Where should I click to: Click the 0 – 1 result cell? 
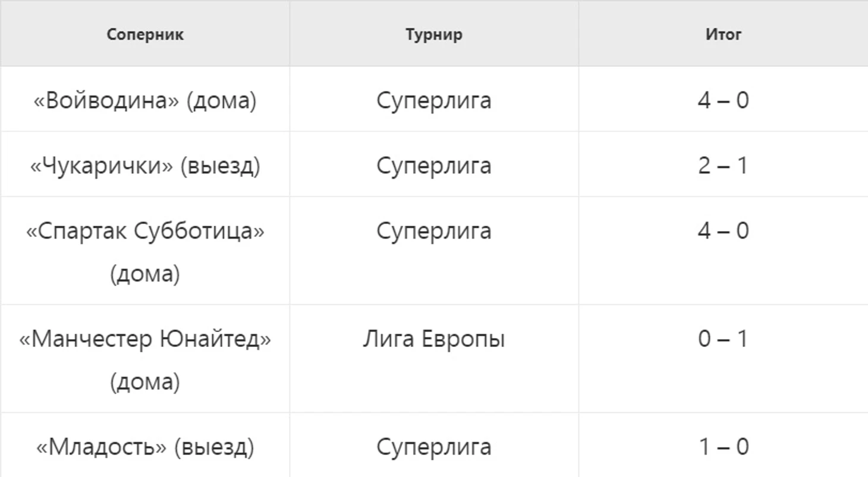(x=724, y=359)
